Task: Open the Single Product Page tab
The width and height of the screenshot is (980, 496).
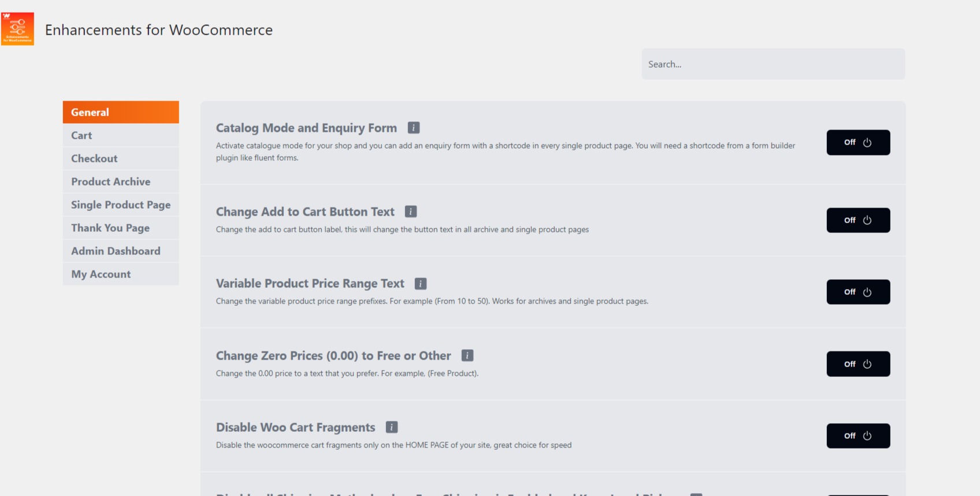Action: pyautogui.click(x=121, y=205)
